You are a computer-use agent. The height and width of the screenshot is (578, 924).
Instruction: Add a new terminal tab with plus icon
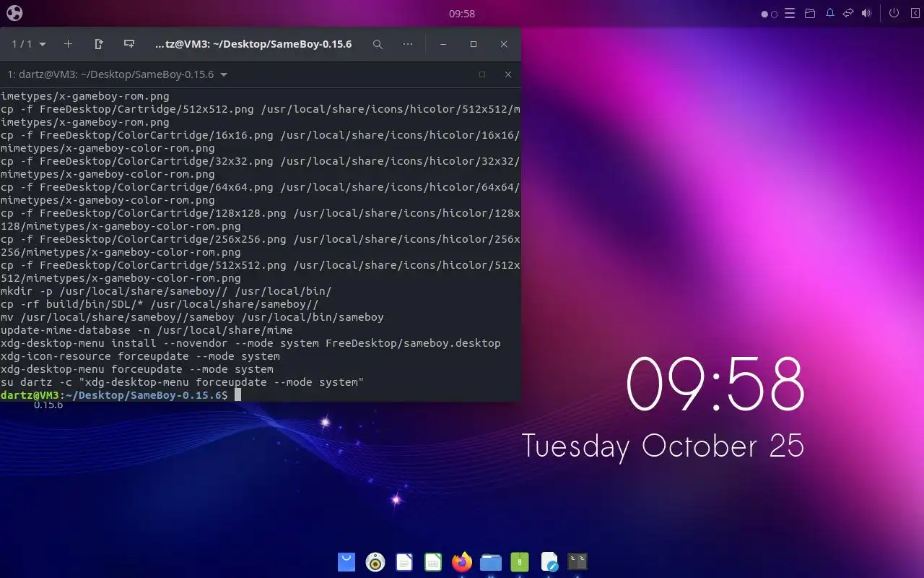(x=68, y=44)
